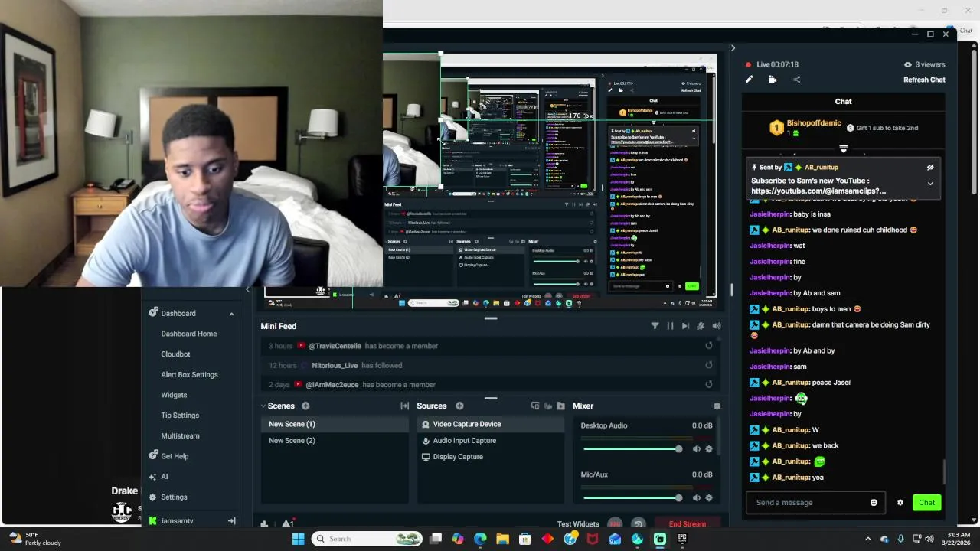Toggle the Mini Feed volume speaker

click(x=717, y=326)
